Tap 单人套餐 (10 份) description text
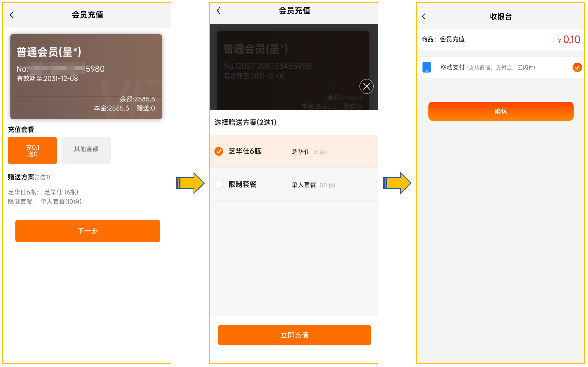Screen dimensions: 588x367 point(313,185)
